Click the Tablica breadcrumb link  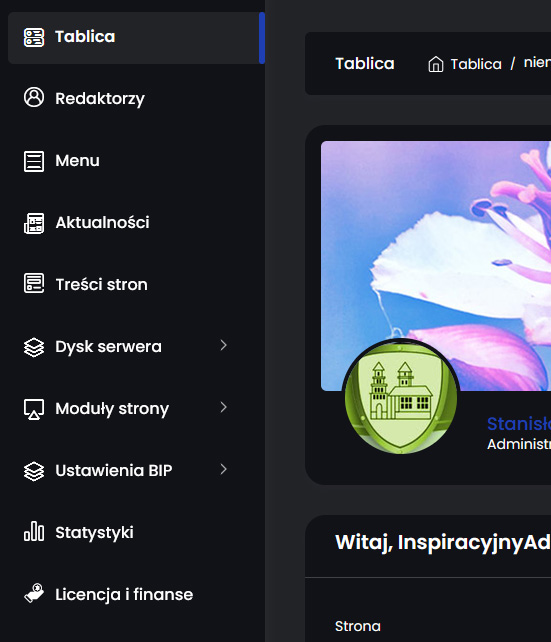pyautogui.click(x=476, y=64)
